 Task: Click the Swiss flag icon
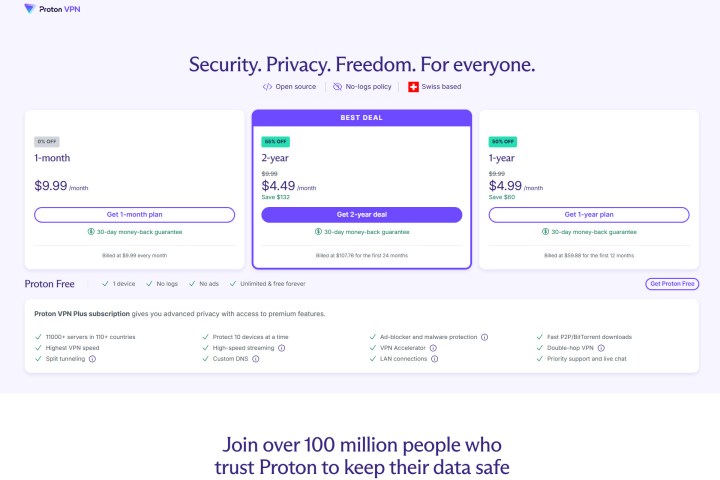pyautogui.click(x=413, y=87)
